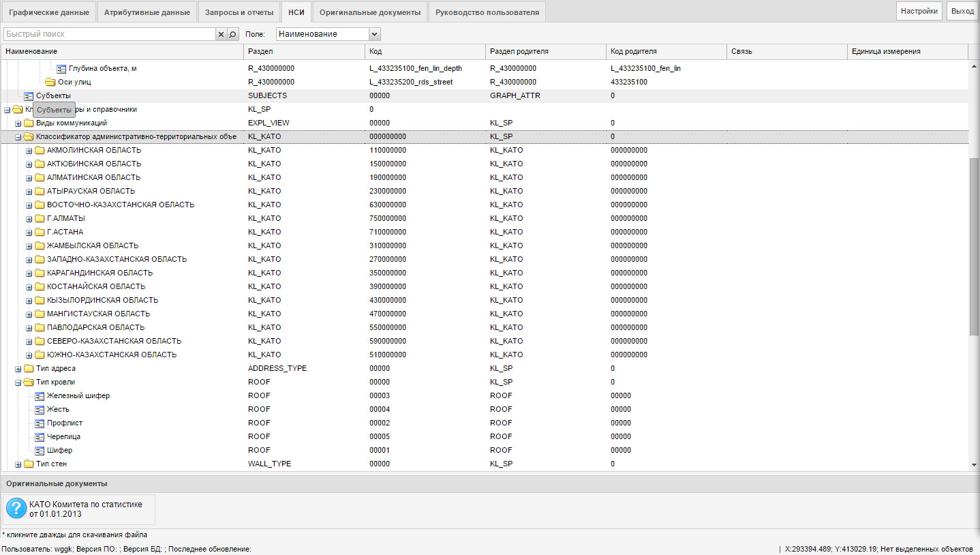Screen dimensions: 980x555
Task: Click the vertical scrollbar thumb
Action: 974,245
